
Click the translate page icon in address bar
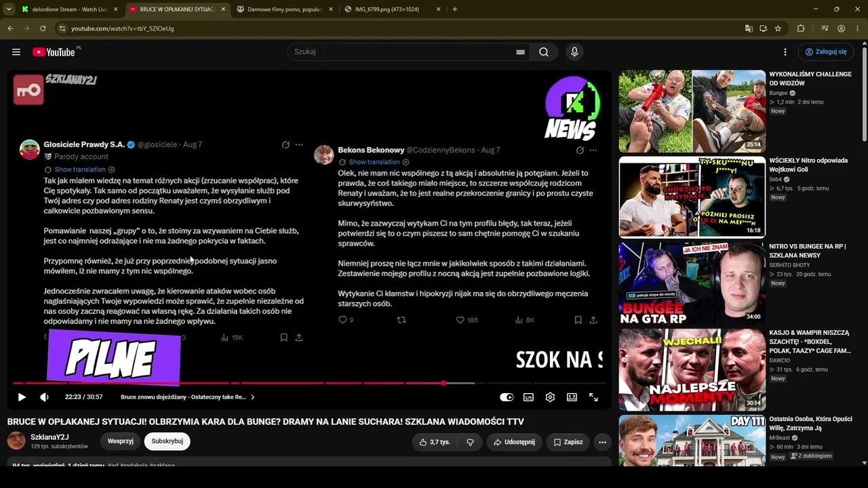click(x=749, y=28)
